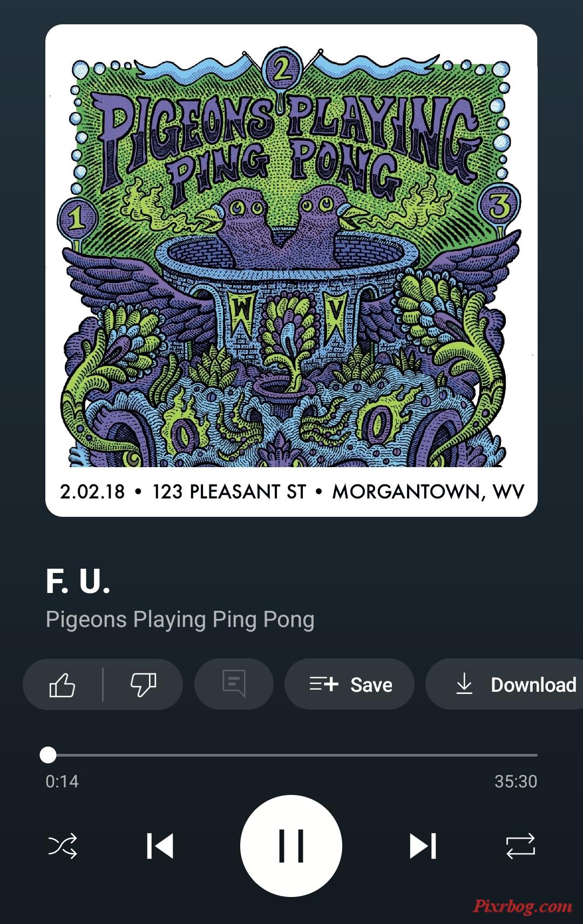Click the progress bar scrubber handle

tap(48, 755)
